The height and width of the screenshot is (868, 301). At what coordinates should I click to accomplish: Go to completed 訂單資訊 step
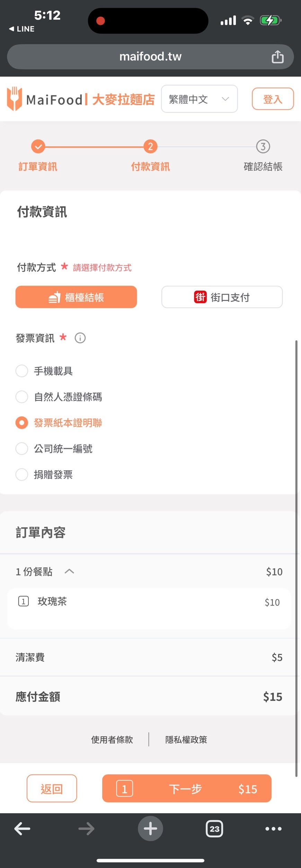38,147
